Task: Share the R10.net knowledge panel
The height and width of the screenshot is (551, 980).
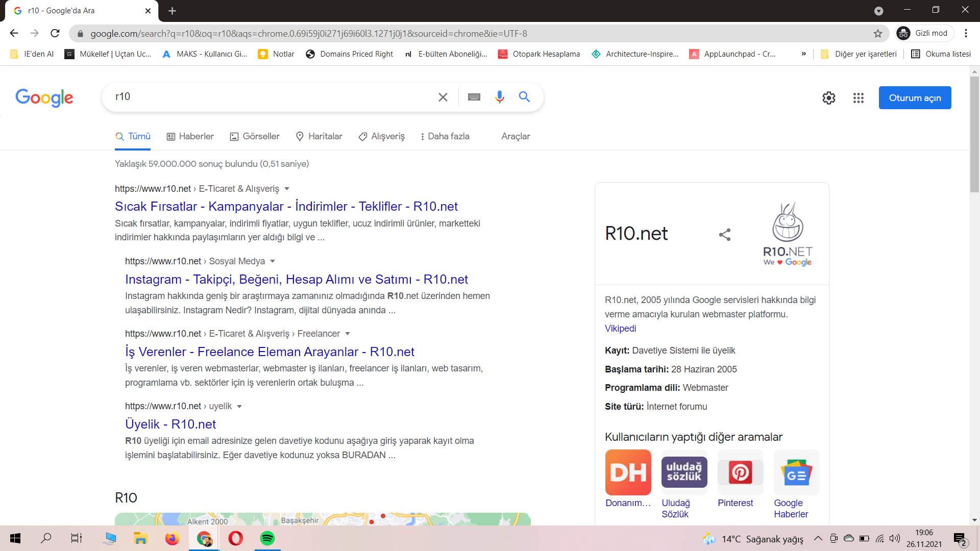Action: [x=725, y=234]
